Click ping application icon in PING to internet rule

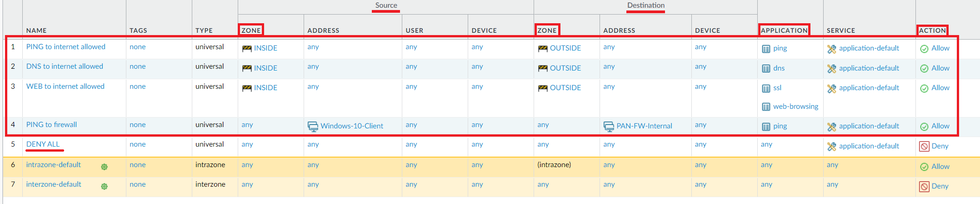tap(766, 49)
